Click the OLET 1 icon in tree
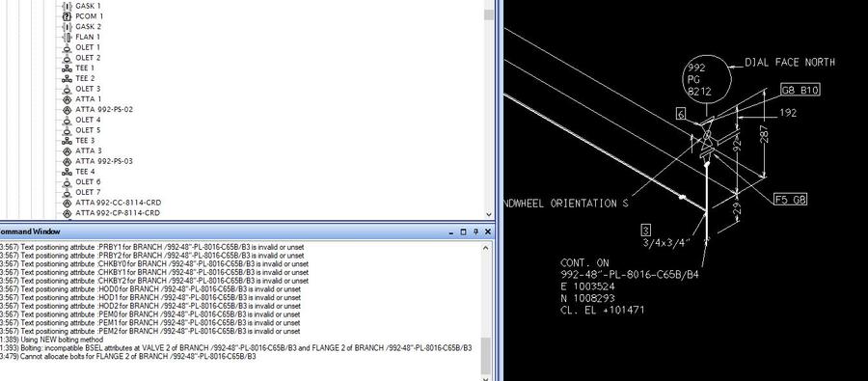The width and height of the screenshot is (868, 381). click(x=67, y=47)
